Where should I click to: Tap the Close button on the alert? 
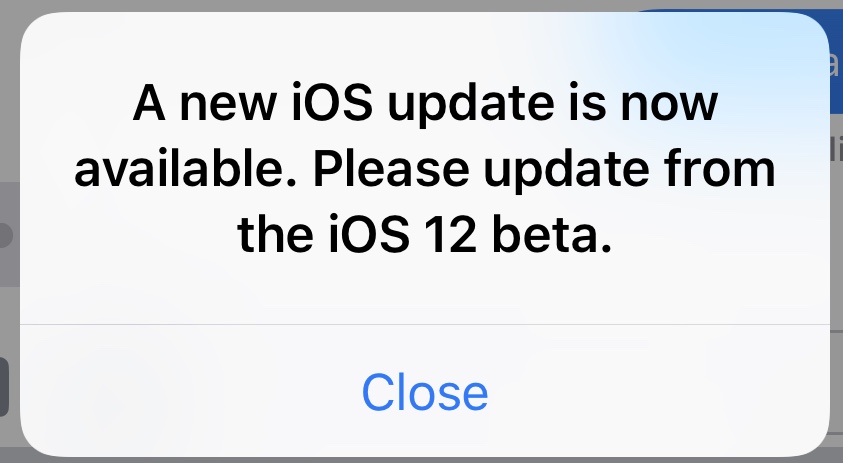click(x=425, y=392)
